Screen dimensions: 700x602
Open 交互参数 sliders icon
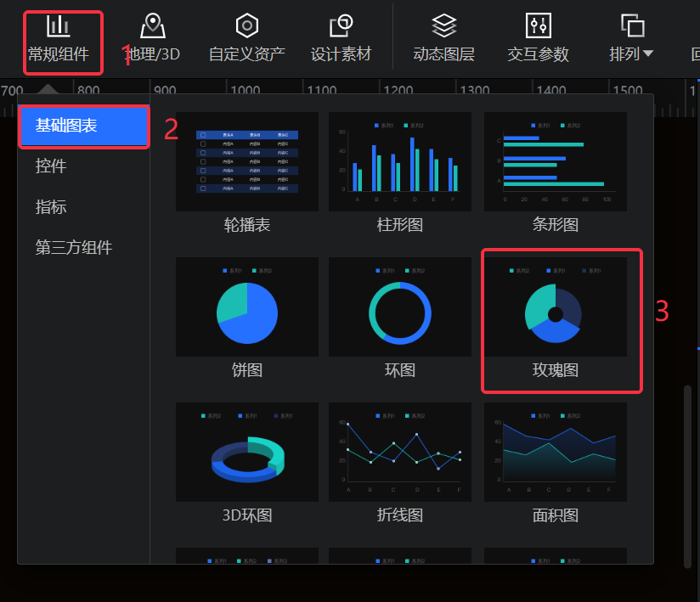538,25
